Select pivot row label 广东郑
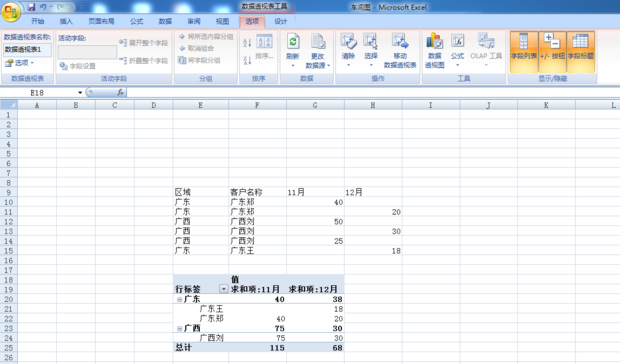Image resolution: width=620 pixels, height=364 pixels. coord(211,319)
